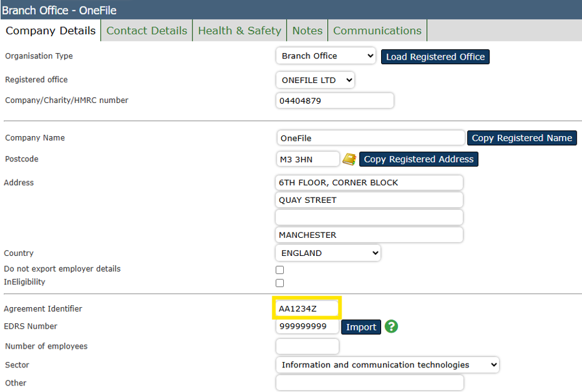Open the Communications tab
This screenshot has width=582, height=392.
click(377, 30)
